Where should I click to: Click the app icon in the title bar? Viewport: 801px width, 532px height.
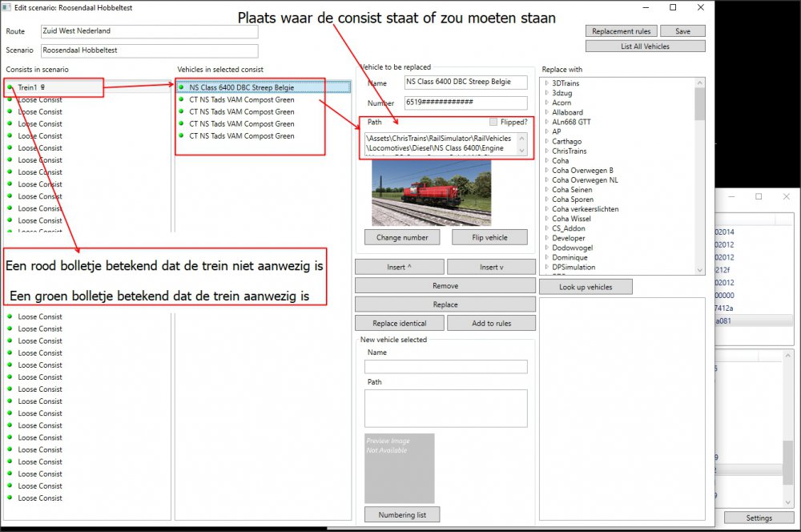pos(8,7)
